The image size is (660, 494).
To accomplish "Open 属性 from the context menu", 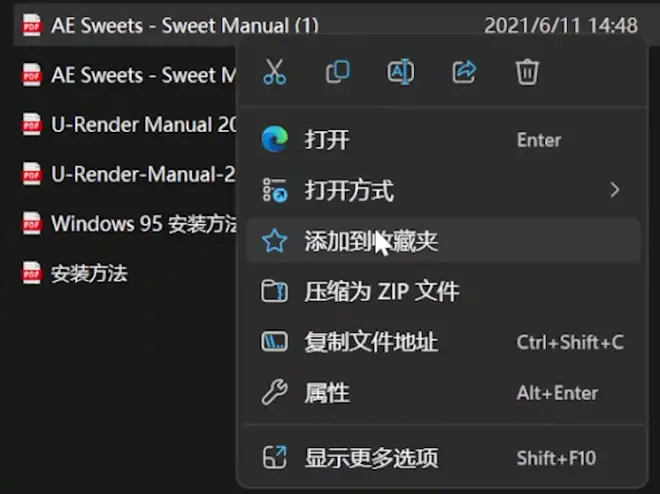I will 443,392.
